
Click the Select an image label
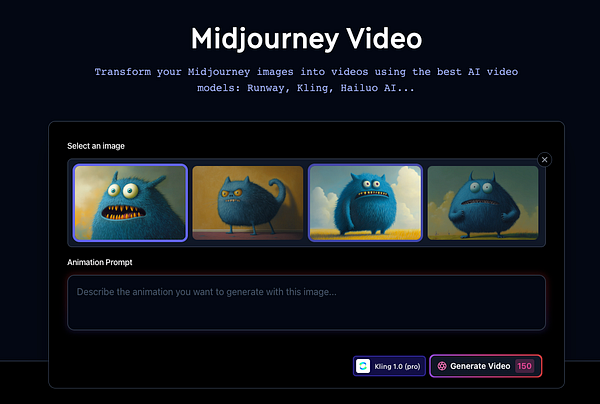(x=96, y=146)
